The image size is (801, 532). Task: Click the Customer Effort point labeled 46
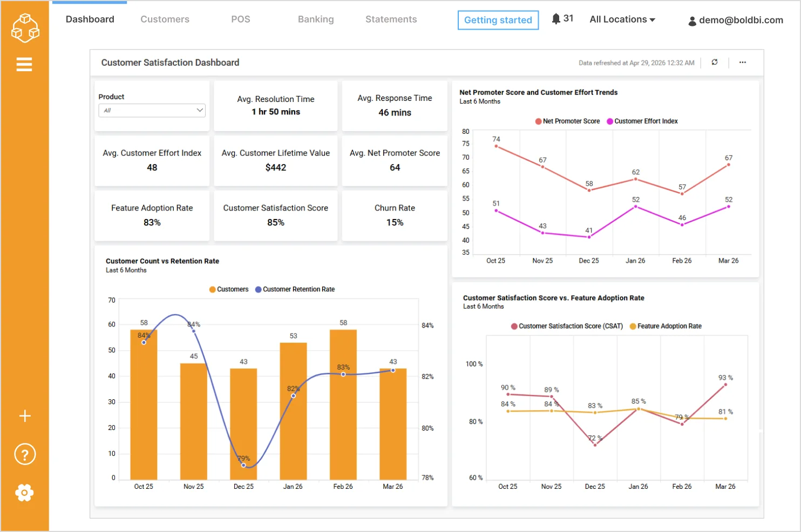pyautogui.click(x=682, y=224)
